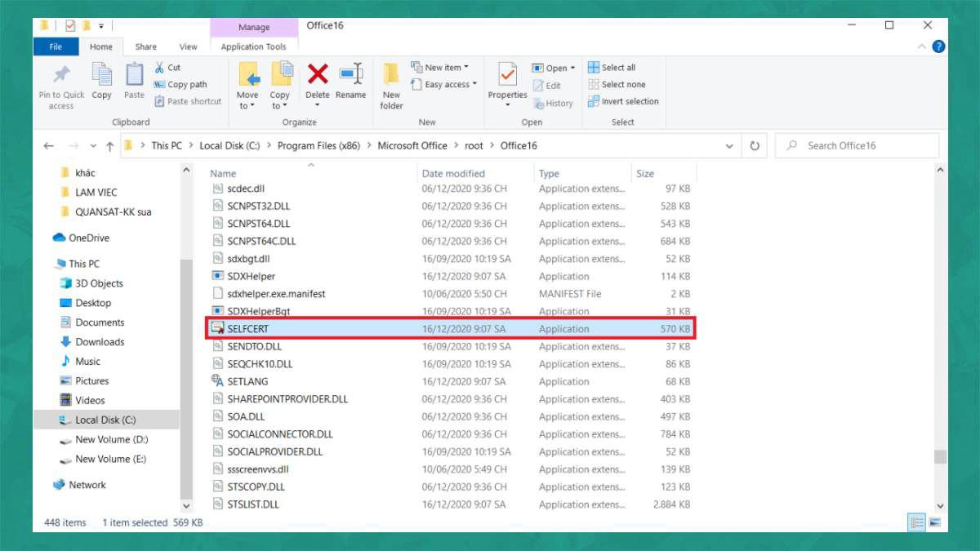Open the New item dropdown
980x551 pixels.
tap(439, 67)
